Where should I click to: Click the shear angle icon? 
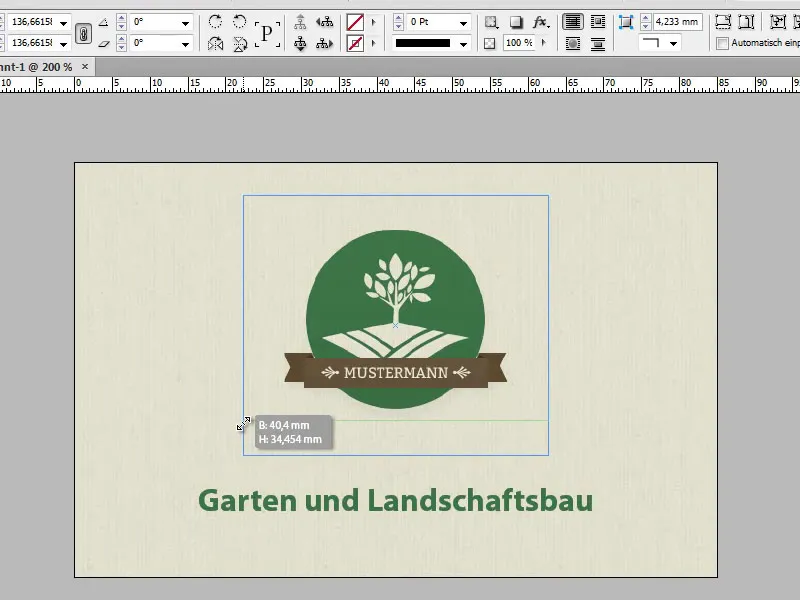104,44
